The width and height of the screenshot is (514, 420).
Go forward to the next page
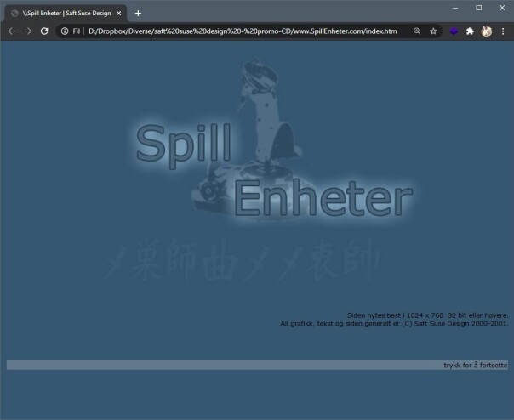(x=28, y=31)
